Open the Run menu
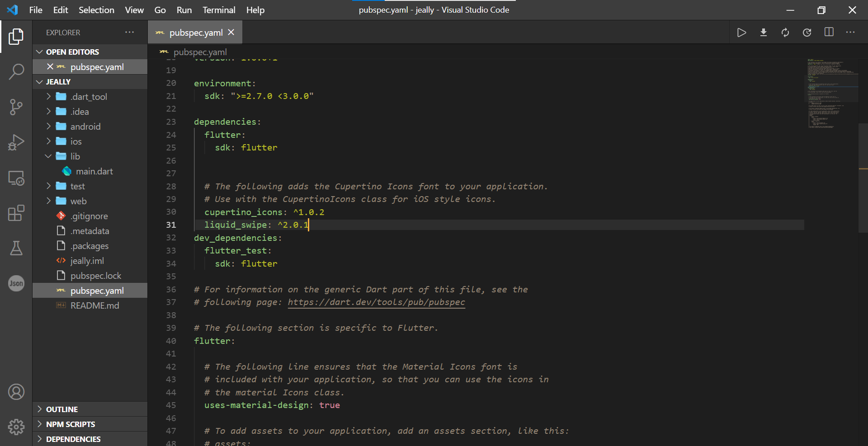The image size is (868, 446). coord(184,10)
